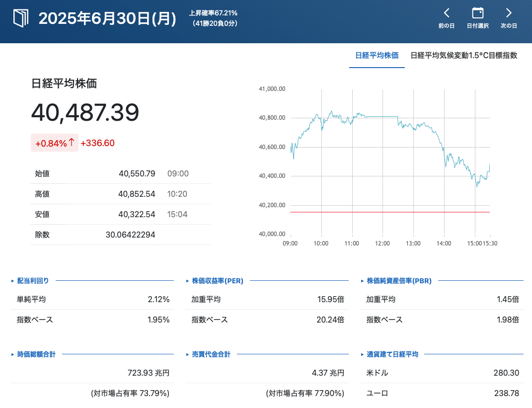Select the 日経平均株価 tab
The height and width of the screenshot is (408, 532).
(x=377, y=56)
